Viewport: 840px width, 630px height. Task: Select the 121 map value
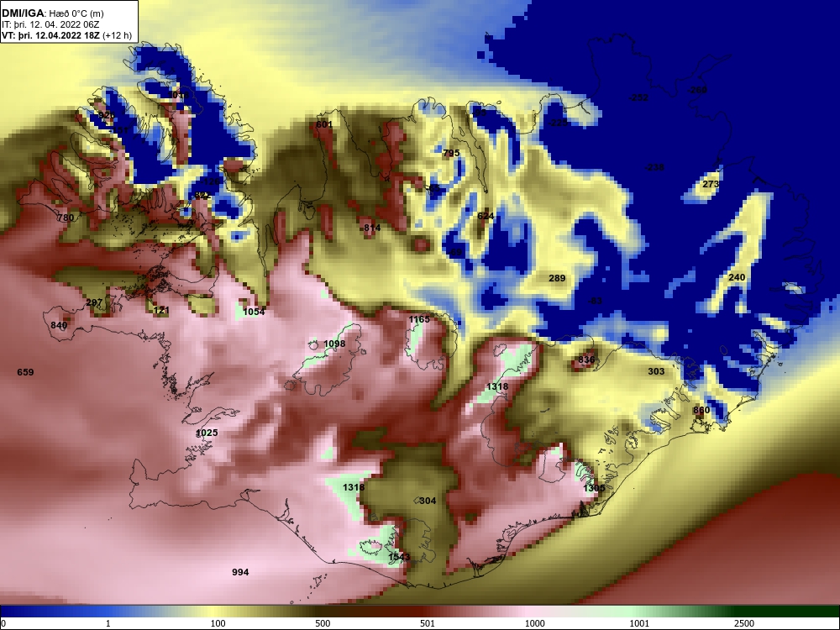tap(161, 310)
